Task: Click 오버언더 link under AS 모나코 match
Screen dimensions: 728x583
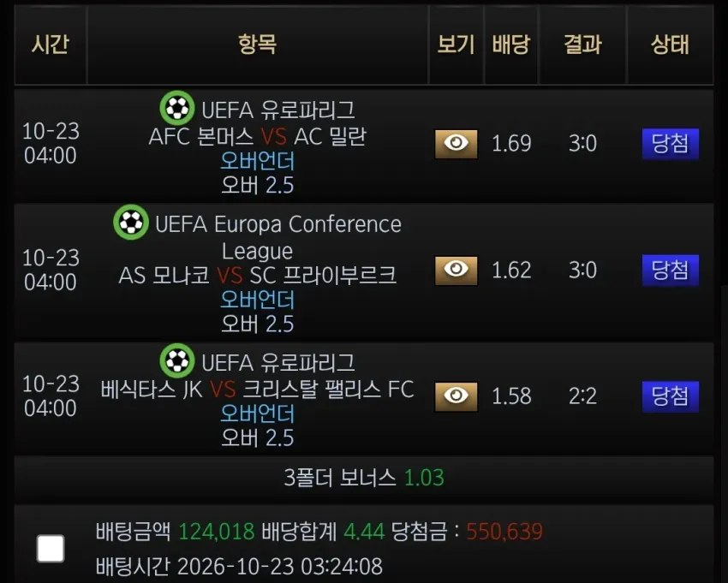Action: coord(257,300)
